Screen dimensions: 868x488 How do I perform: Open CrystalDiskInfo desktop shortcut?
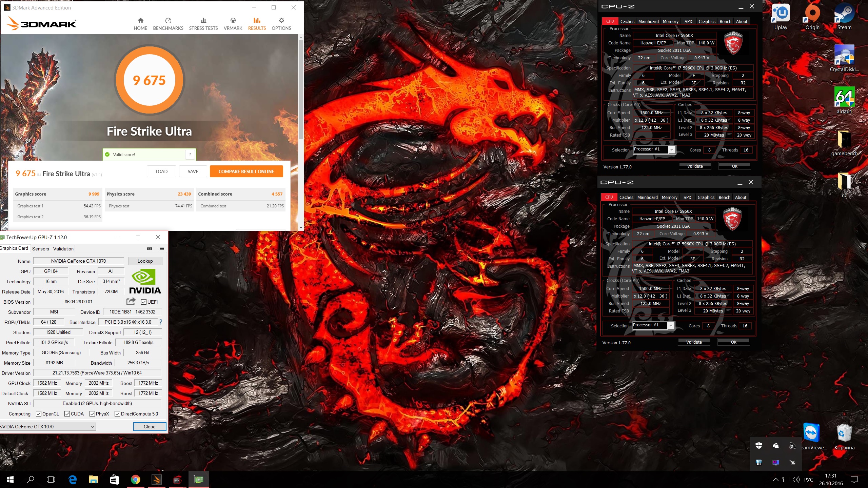pos(844,58)
